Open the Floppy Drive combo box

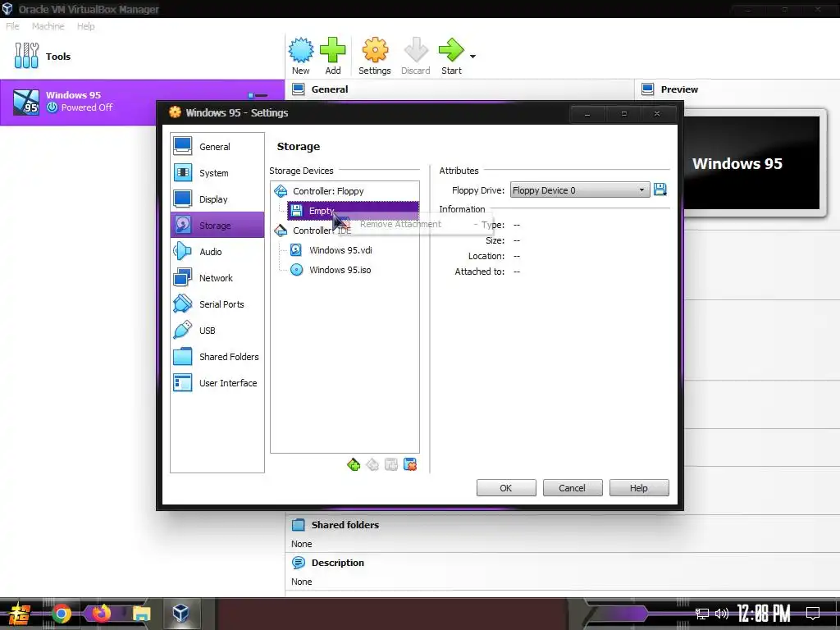[x=580, y=190]
